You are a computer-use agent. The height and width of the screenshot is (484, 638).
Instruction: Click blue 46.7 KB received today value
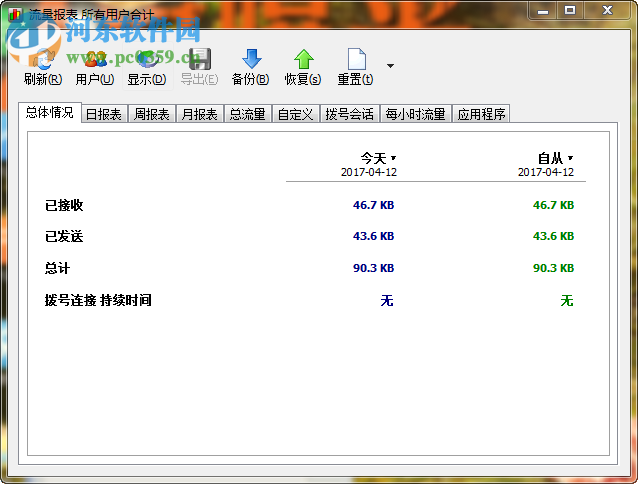coord(374,205)
